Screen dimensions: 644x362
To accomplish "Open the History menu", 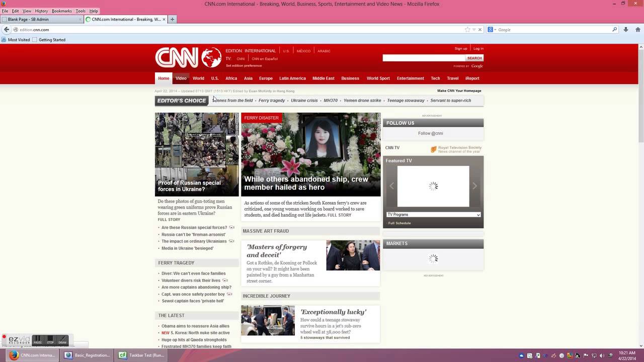I will pyautogui.click(x=42, y=11).
